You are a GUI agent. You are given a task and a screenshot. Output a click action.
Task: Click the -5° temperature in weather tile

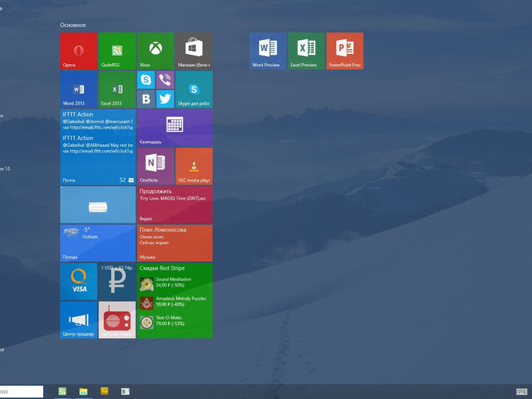tap(86, 230)
